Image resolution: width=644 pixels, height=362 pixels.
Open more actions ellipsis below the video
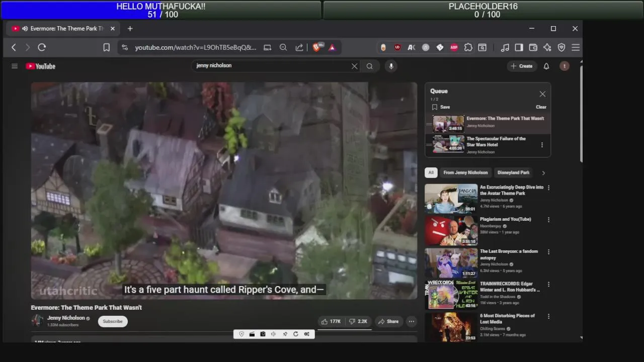pos(412,322)
